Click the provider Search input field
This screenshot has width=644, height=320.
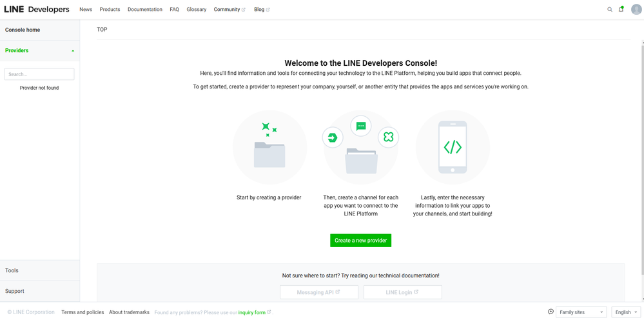click(39, 74)
